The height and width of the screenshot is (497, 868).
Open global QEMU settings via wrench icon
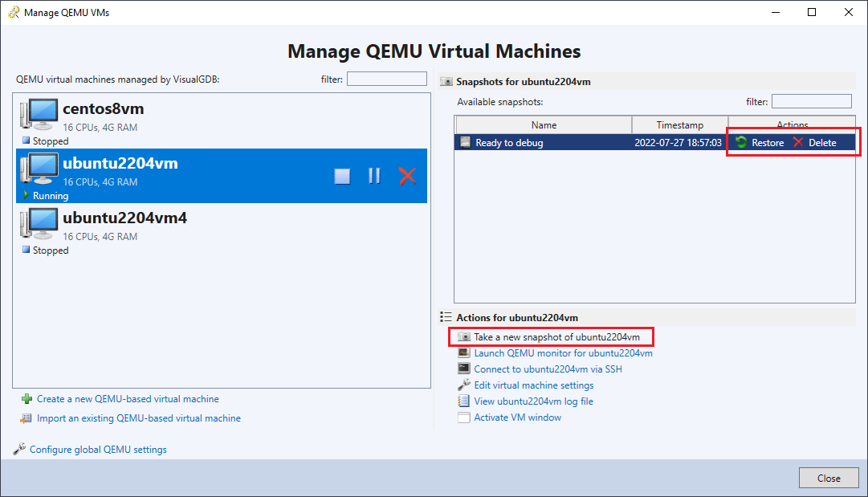click(22, 449)
